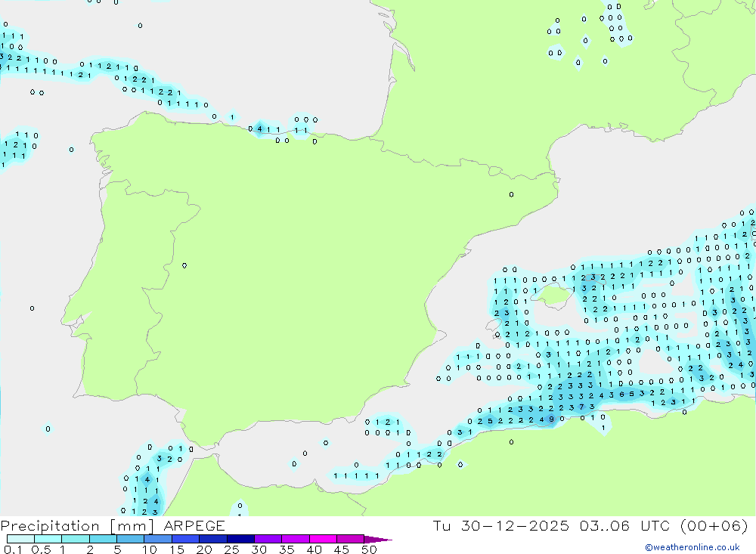
Task: Click the "ARPEGE" model name label
Action: click(x=194, y=526)
